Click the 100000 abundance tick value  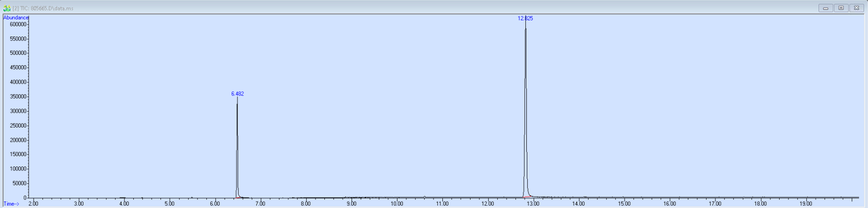tap(18, 169)
